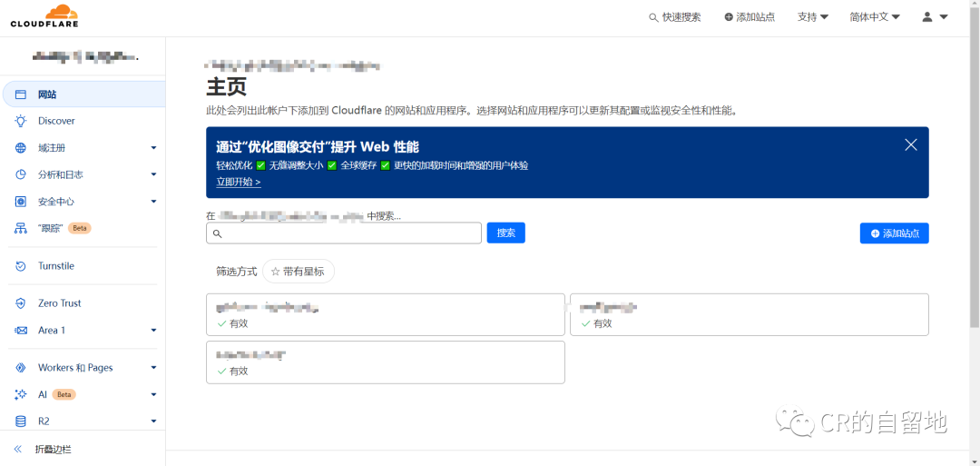
Task: Click the 立即开始 link in banner
Action: pyautogui.click(x=238, y=182)
